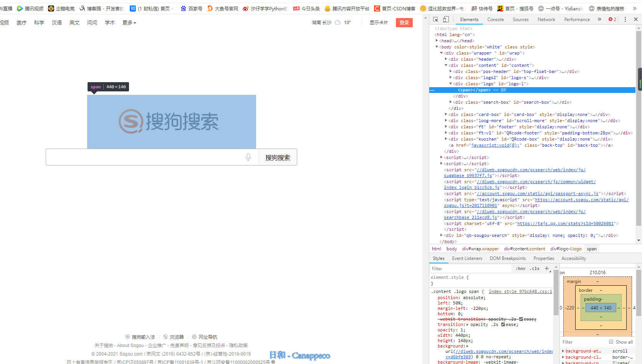Viewport: 642px width, 364px height.
Task: Toggle the device toolbar icon
Action: (446, 19)
